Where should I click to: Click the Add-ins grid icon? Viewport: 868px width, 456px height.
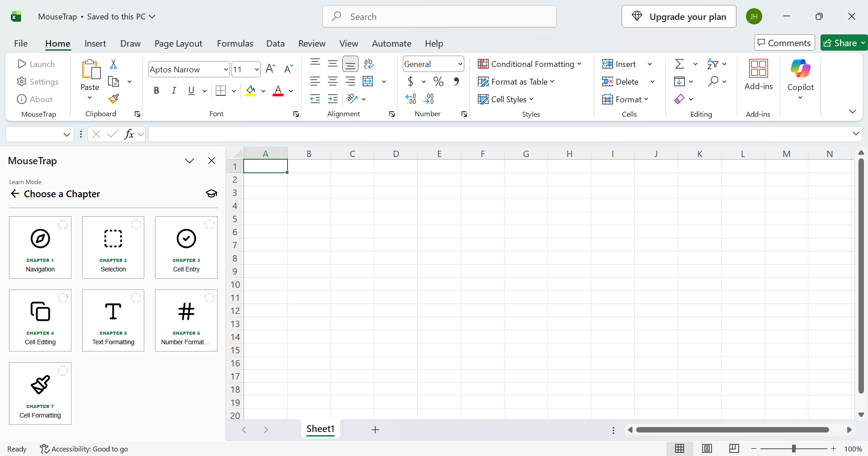click(x=758, y=68)
